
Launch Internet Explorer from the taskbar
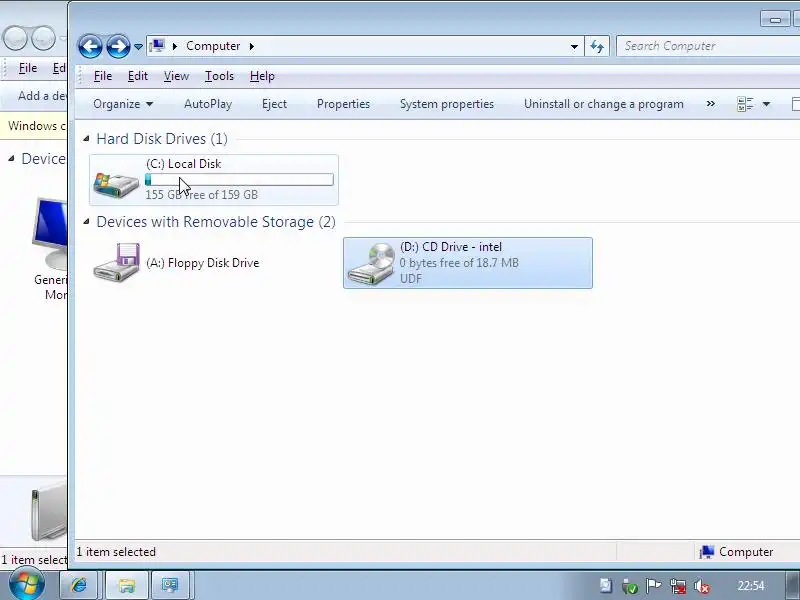click(x=79, y=585)
